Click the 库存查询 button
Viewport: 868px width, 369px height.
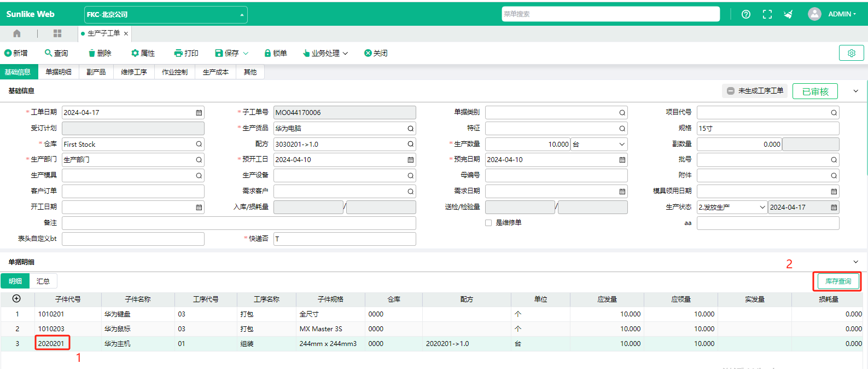pos(838,281)
